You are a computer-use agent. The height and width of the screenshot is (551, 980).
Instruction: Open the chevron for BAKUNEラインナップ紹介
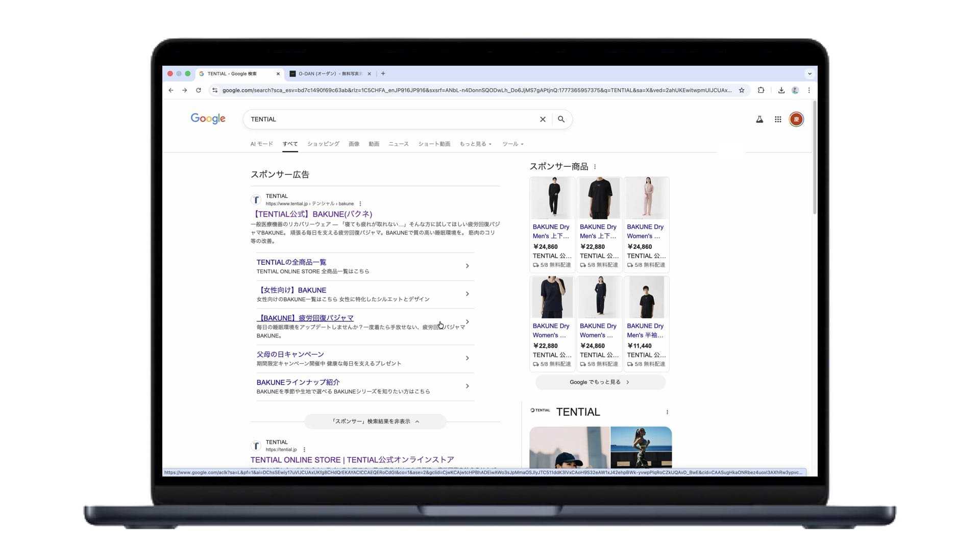click(x=467, y=386)
